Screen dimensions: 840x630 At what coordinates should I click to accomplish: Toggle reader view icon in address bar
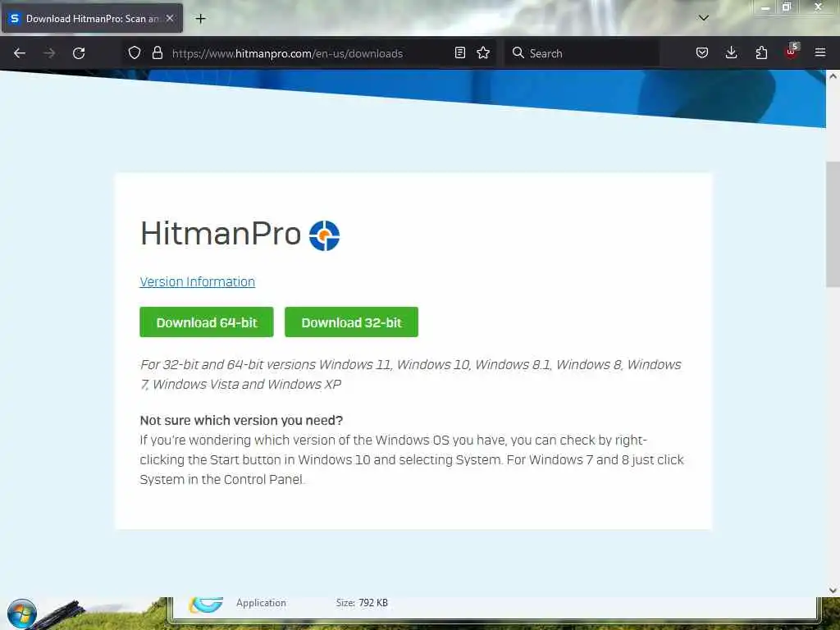pyautogui.click(x=459, y=52)
